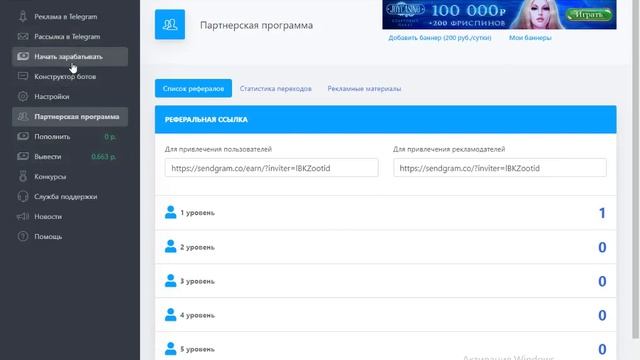Click the page vertical scrollbar

(636, 169)
